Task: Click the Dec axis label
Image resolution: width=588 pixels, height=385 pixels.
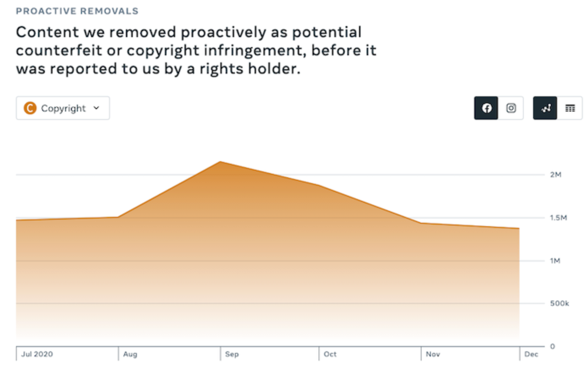Action: click(x=531, y=354)
